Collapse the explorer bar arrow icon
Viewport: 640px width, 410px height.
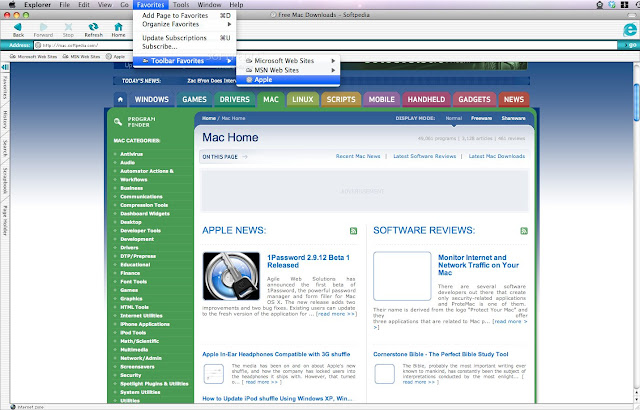(x=5, y=67)
